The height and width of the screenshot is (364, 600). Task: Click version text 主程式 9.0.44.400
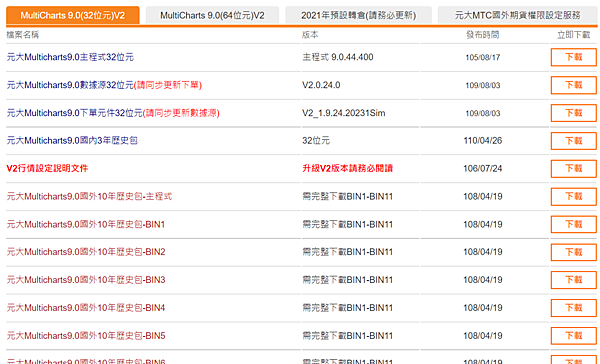coord(338,57)
